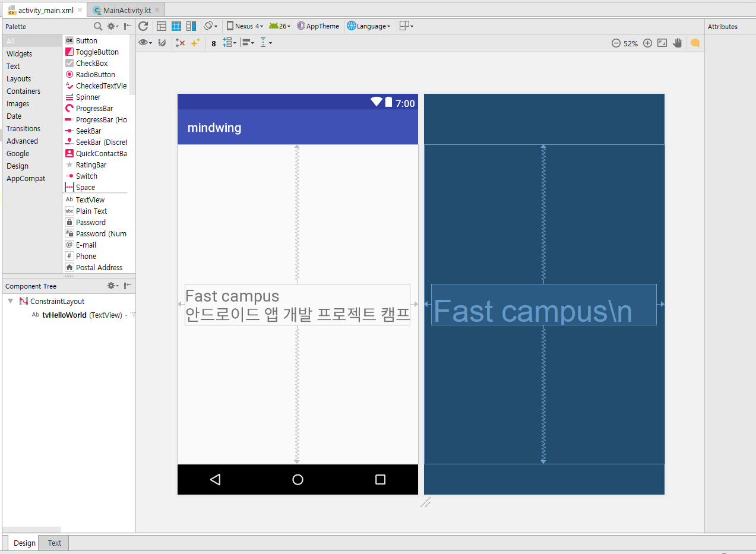756x554 pixels.
Task: Zoom out the design preview
Action: pos(615,43)
